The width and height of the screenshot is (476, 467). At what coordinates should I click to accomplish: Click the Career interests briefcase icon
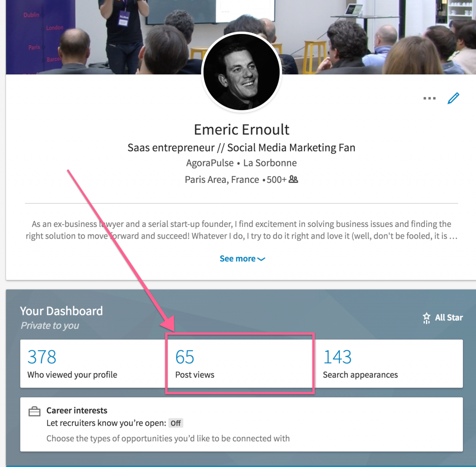(34, 412)
